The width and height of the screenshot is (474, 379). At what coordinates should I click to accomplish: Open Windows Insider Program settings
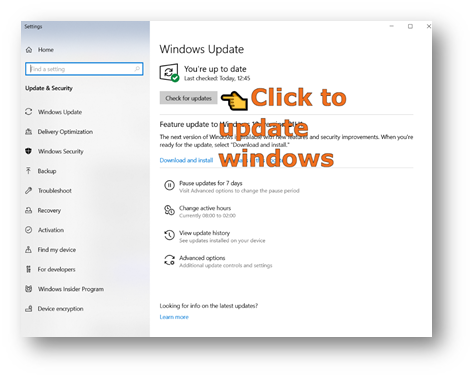point(71,289)
